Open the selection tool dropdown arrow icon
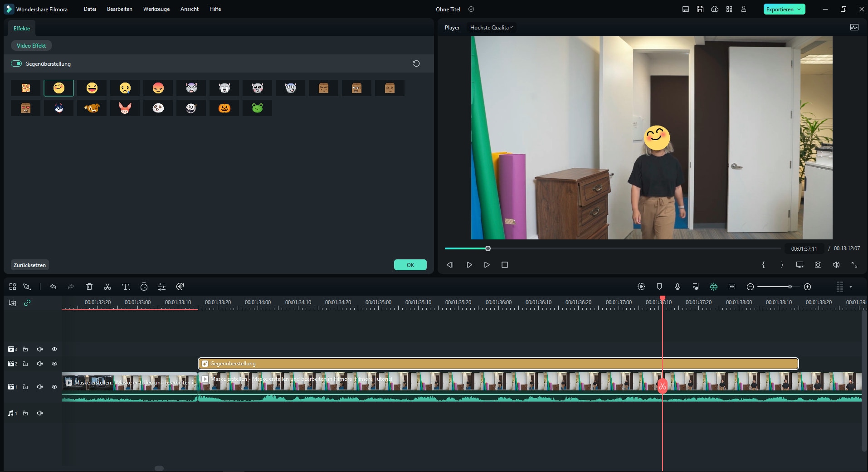The height and width of the screenshot is (472, 868). 27,287
